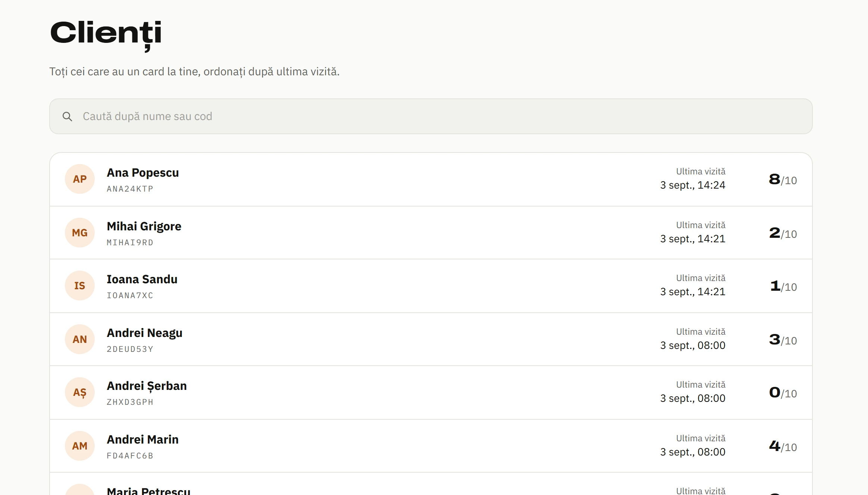Image resolution: width=868 pixels, height=495 pixels.
Task: Click the AȘ avatar for Andrei Șerban
Action: 80,392
